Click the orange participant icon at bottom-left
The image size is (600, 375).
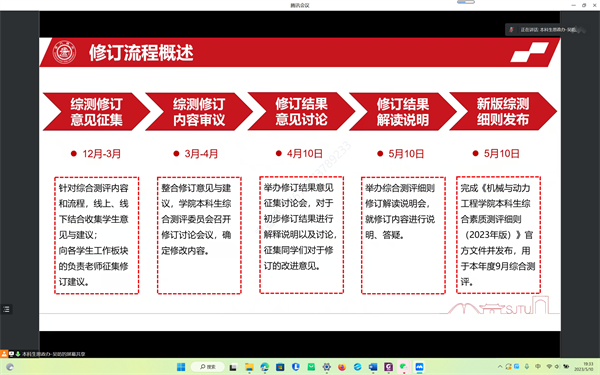(4, 354)
